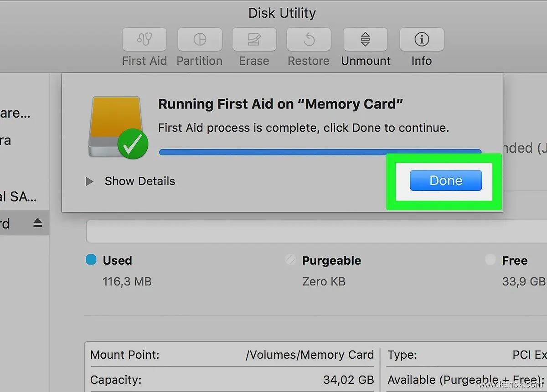This screenshot has width=547, height=392.
Task: Click the /Volumes/Memory Card mount point value
Action: pyautogui.click(x=310, y=355)
